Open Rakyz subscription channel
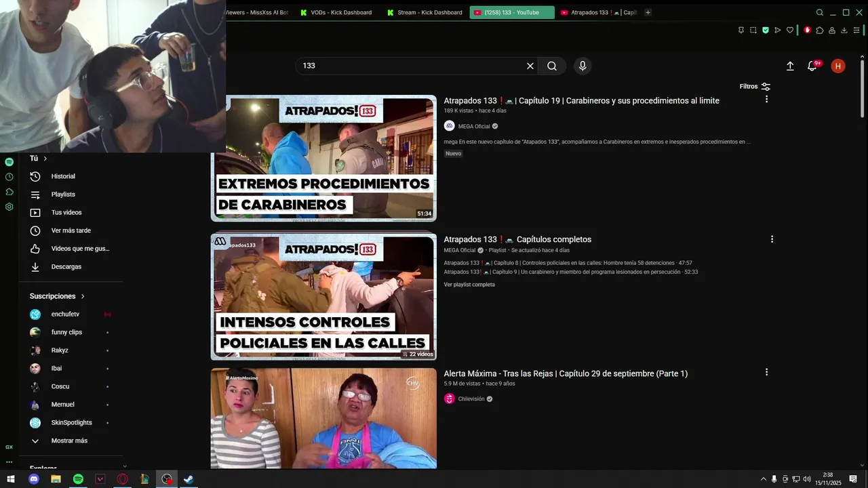868x488 pixels. (71, 350)
